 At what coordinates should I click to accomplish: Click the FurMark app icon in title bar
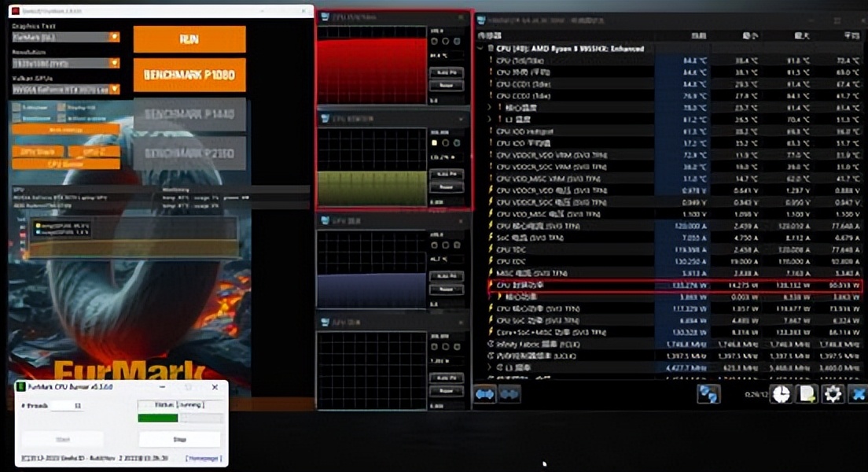pyautogui.click(x=15, y=10)
